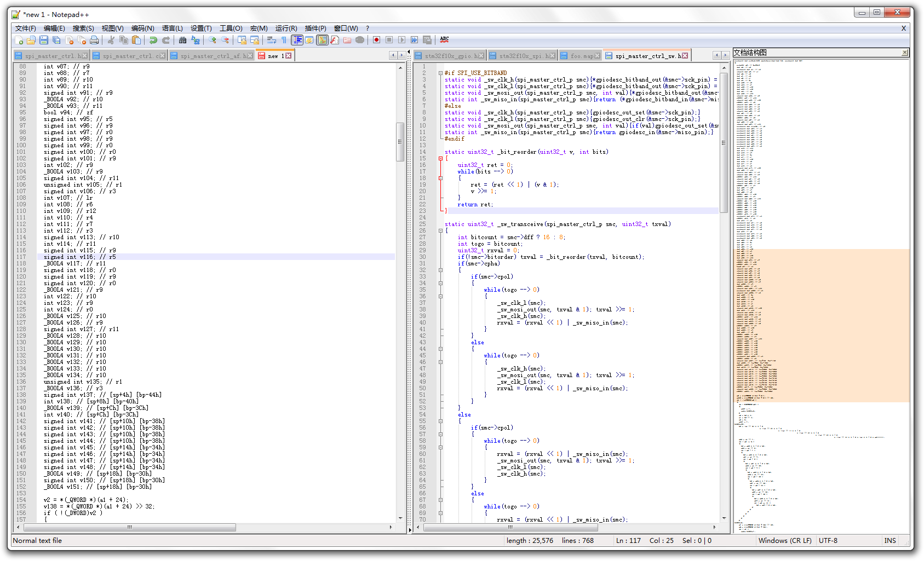Click the Zoom Out magnifier icon
The image size is (924, 561).
225,40
